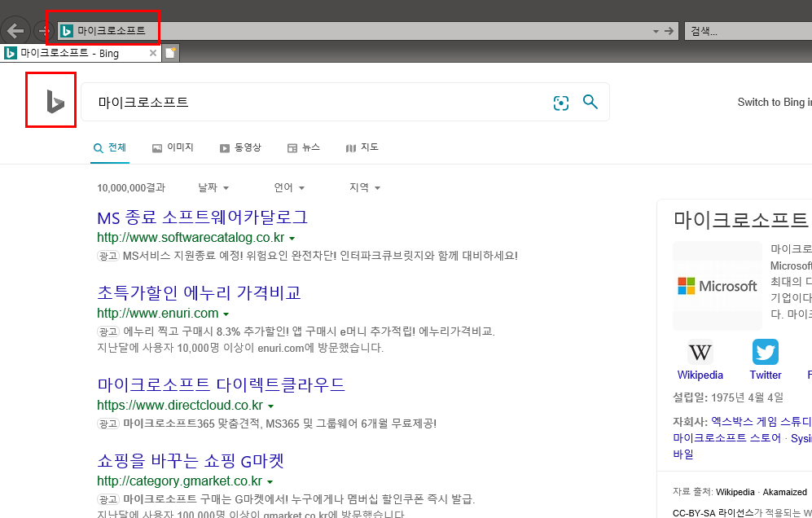Open 마이크로소프트 스토어 link

[726, 438]
